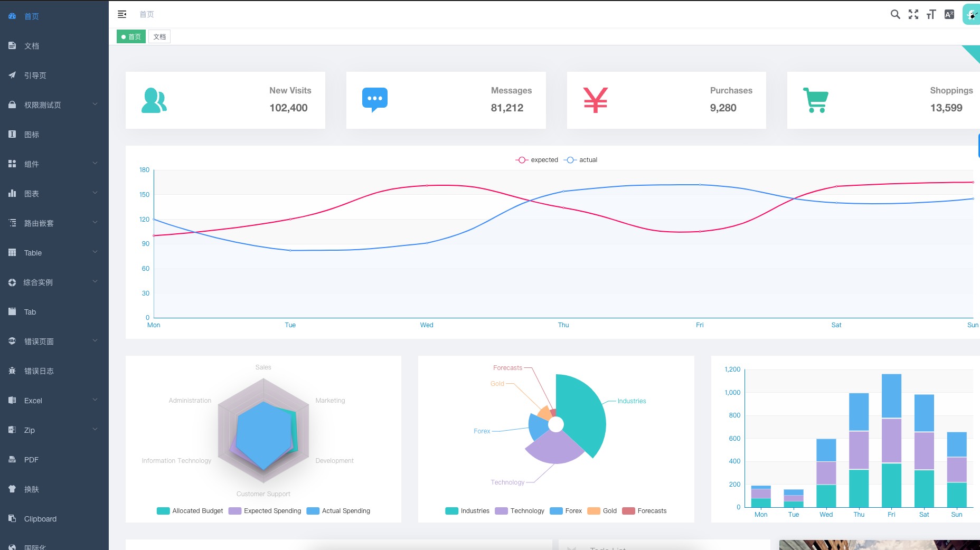Click the 文档 document sidebar icon
This screenshot has width=980, height=550.
[12, 46]
